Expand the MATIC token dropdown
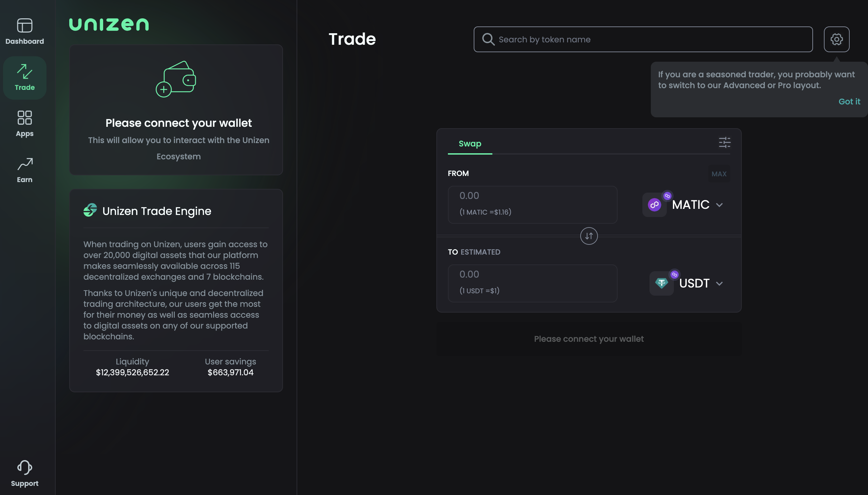868x495 pixels. click(719, 205)
